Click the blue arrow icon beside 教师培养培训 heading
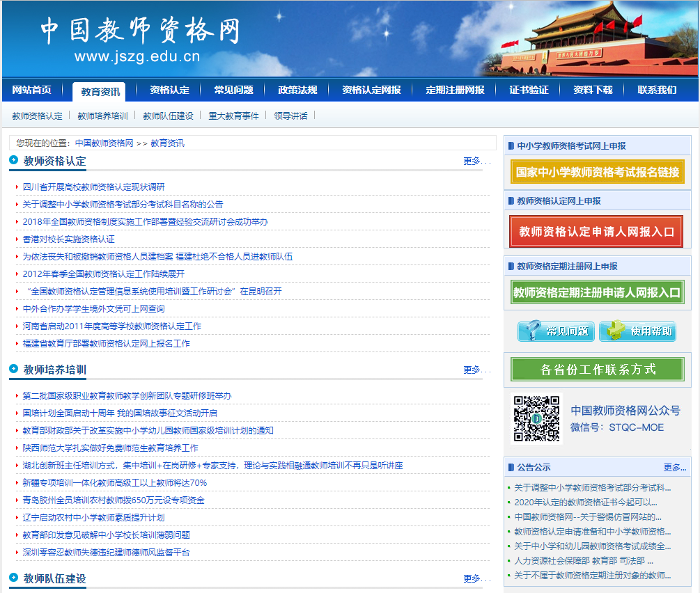 click(13, 369)
